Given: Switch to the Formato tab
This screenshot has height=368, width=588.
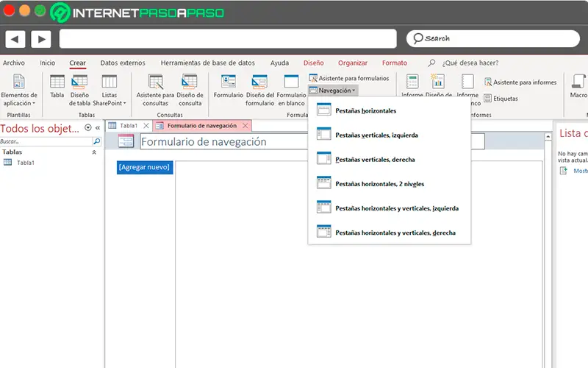Looking at the screenshot, I should (x=395, y=63).
